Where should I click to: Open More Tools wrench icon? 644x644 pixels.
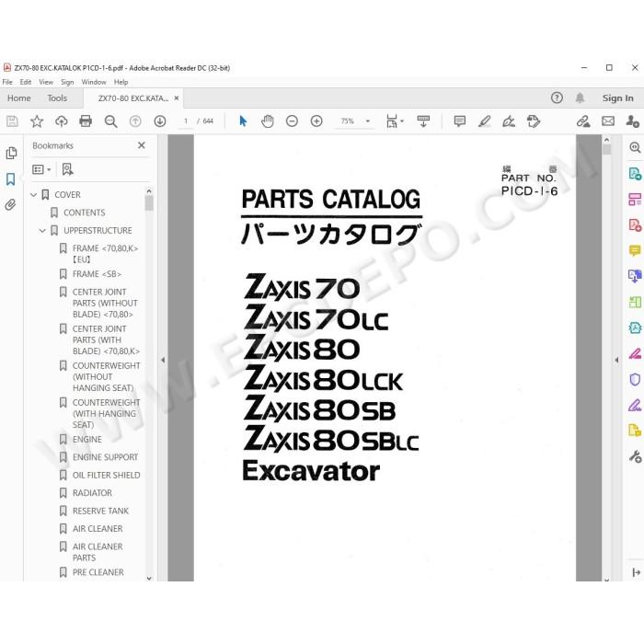pos(635,456)
